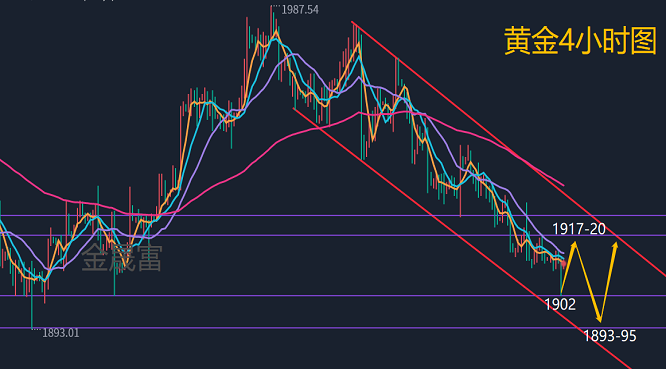Click the 1917-20 resistance annotation
The height and width of the screenshot is (369, 666).
pos(579,229)
